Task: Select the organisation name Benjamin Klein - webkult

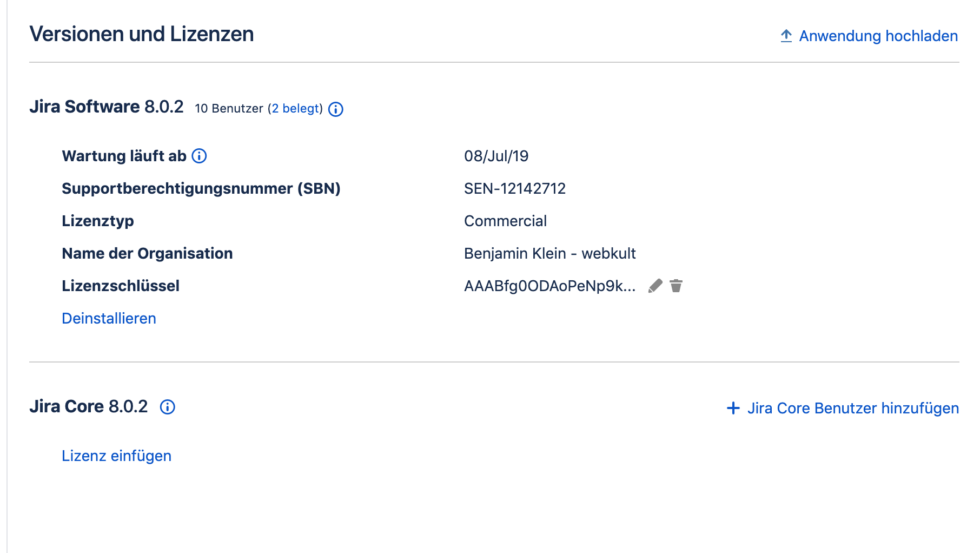Action: tap(549, 253)
